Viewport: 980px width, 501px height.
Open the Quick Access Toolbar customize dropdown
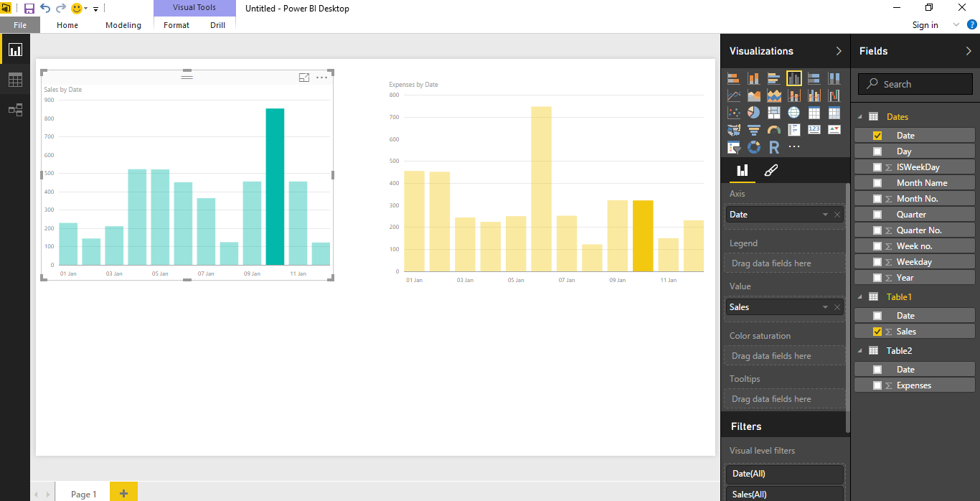pos(95,9)
